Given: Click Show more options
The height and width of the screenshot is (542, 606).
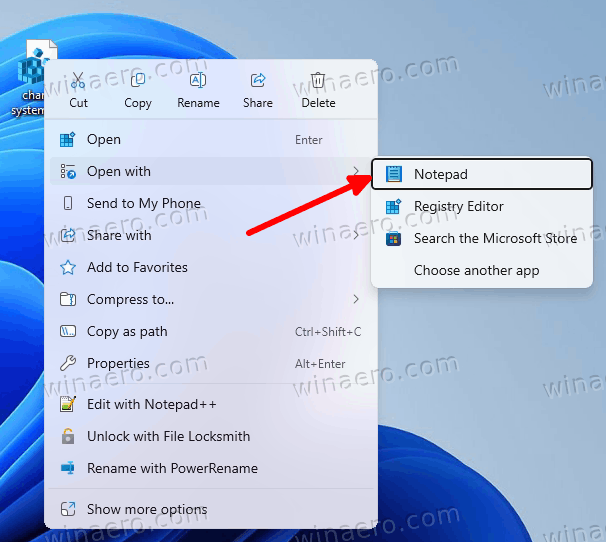Looking at the screenshot, I should click(x=210, y=509).
